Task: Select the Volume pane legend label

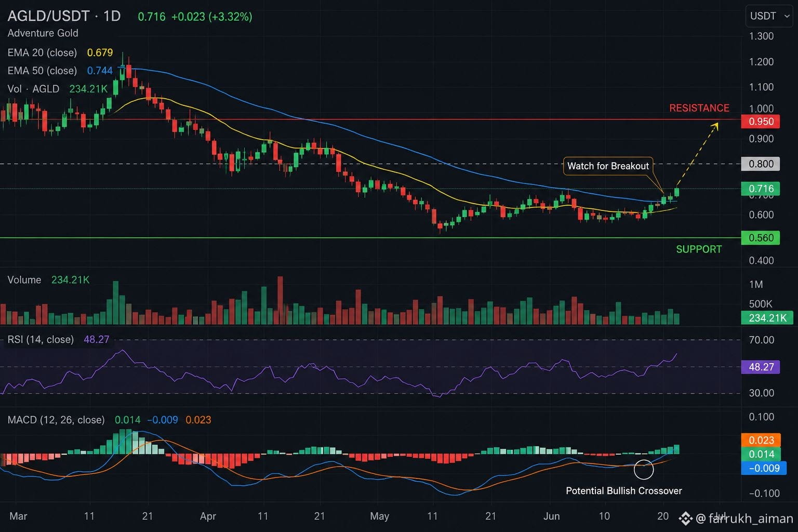Action: (24, 280)
